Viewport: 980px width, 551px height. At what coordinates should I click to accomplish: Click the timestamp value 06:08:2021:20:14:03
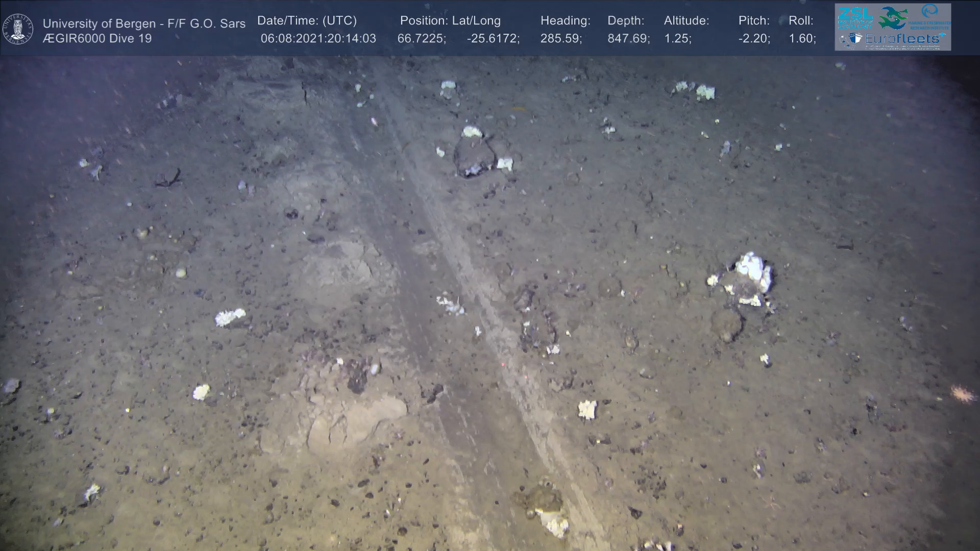click(318, 39)
